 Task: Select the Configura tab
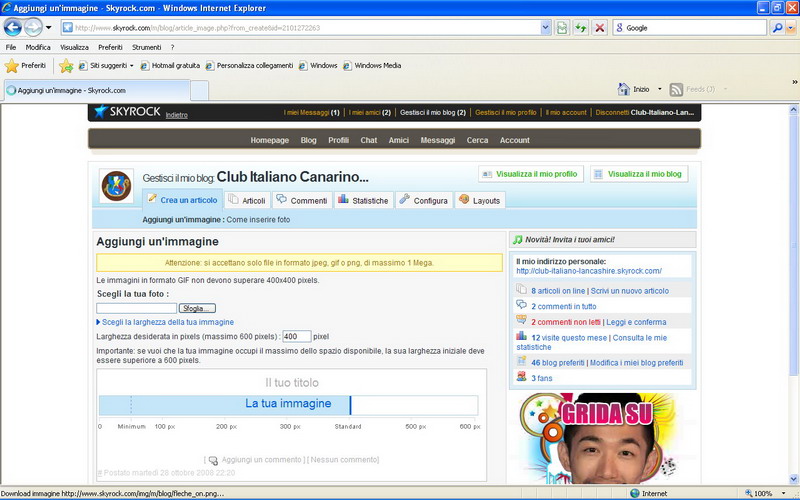pos(423,201)
